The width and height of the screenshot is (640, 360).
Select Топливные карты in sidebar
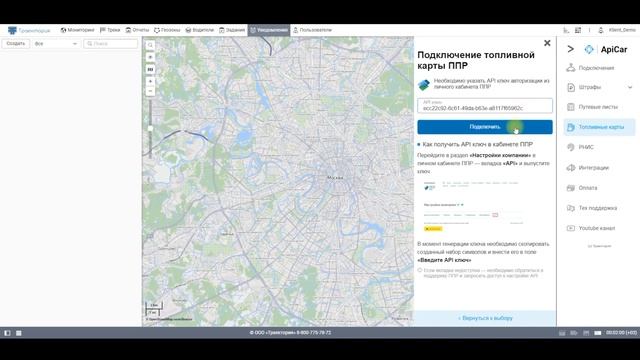point(599,127)
